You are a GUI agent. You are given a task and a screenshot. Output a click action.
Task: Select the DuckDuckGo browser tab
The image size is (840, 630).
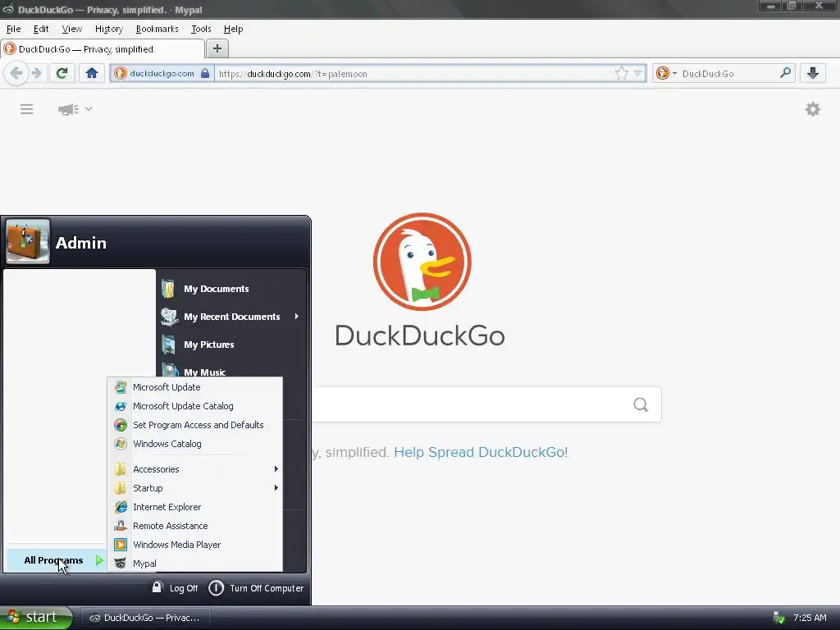pyautogui.click(x=103, y=49)
